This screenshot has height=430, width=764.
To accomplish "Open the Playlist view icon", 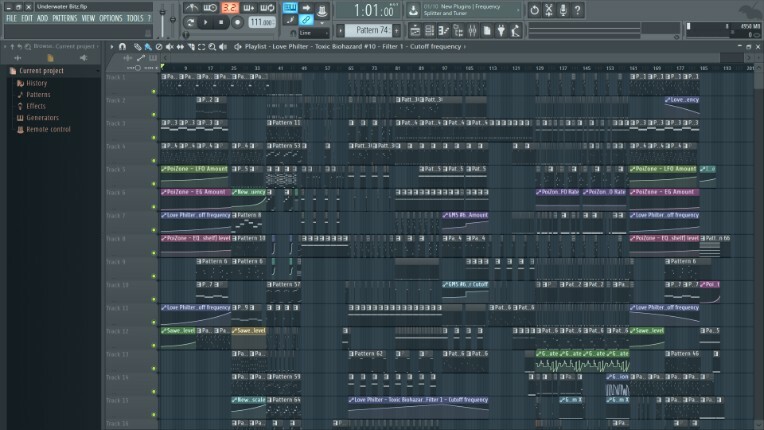I will tap(415, 31).
